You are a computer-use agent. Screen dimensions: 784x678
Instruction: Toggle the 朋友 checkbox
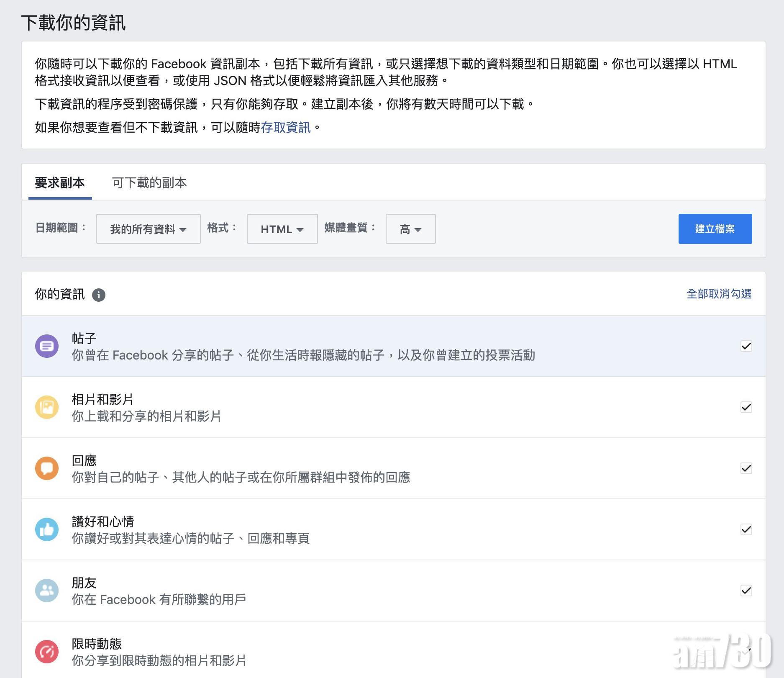click(x=746, y=591)
